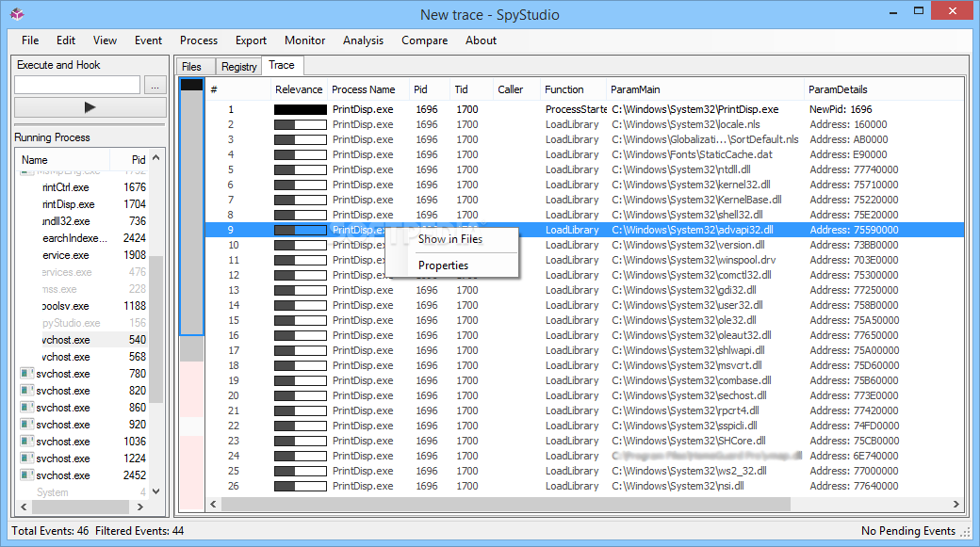Open the Export menu
The image size is (980, 547).
pos(251,40)
